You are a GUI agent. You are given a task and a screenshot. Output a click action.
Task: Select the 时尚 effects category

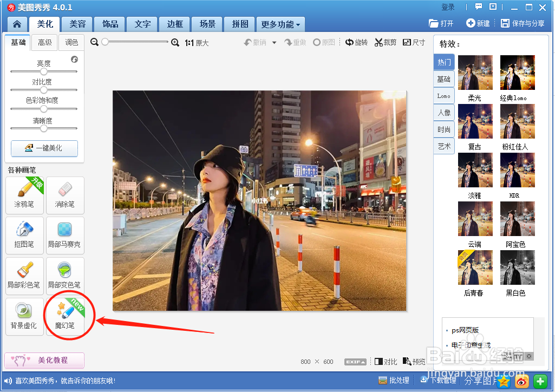444,129
